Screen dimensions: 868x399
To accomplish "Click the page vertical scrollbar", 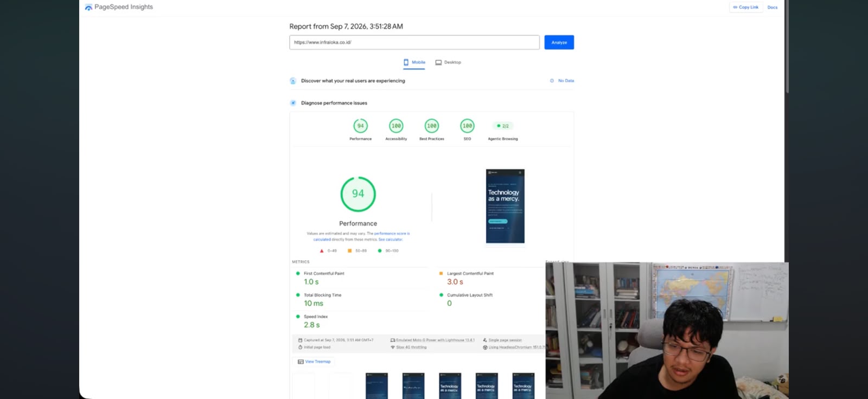I will coord(787,46).
